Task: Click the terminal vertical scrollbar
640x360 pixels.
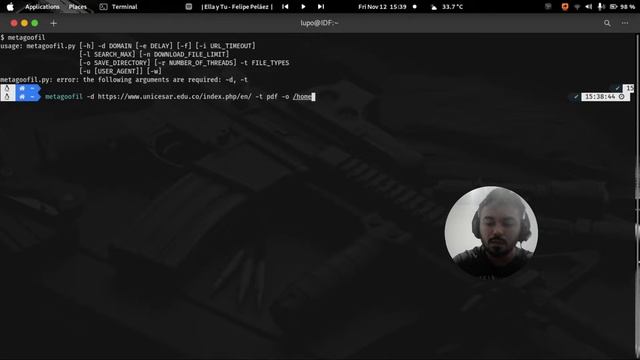Action: click(638, 196)
